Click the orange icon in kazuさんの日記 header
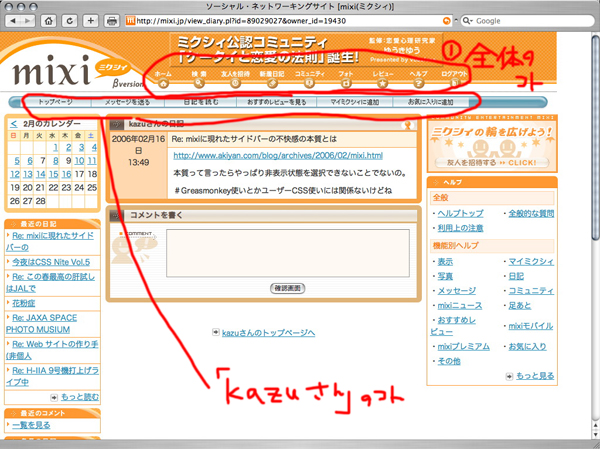Screen dimensions: 600x449 point(408,125)
